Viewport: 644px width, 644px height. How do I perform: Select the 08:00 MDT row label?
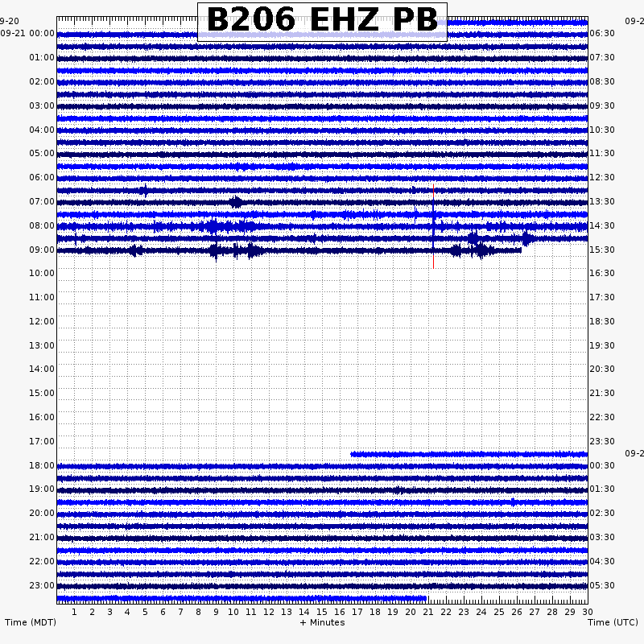[42, 226]
